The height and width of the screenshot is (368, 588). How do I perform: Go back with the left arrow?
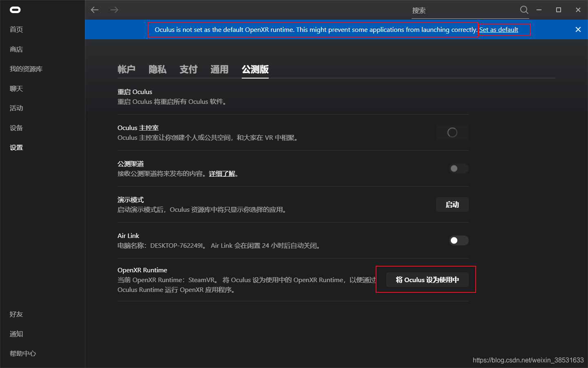pyautogui.click(x=95, y=10)
